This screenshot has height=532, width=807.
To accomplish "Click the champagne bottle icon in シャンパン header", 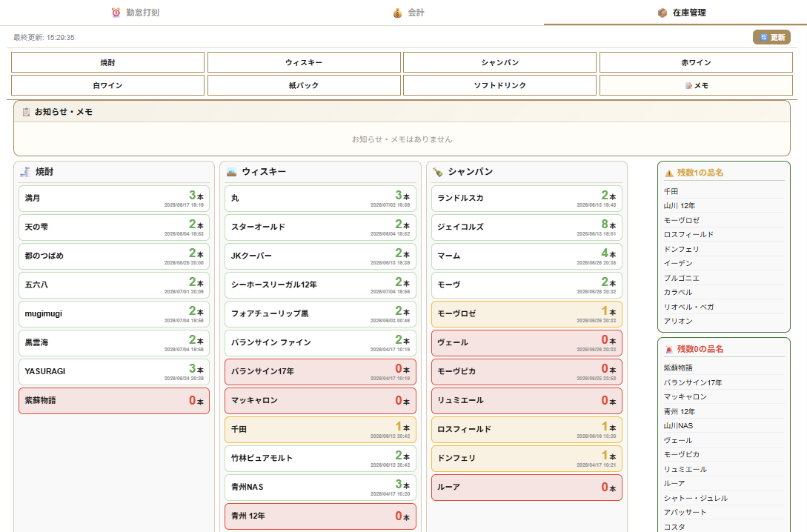I will tap(438, 172).
